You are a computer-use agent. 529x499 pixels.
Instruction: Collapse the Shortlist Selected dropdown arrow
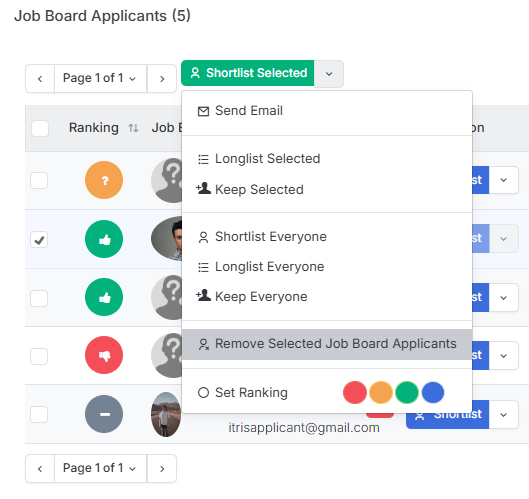point(329,74)
